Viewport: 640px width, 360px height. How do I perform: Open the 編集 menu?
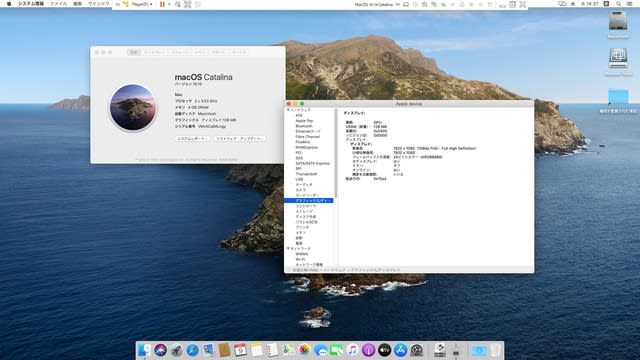click(x=77, y=4)
